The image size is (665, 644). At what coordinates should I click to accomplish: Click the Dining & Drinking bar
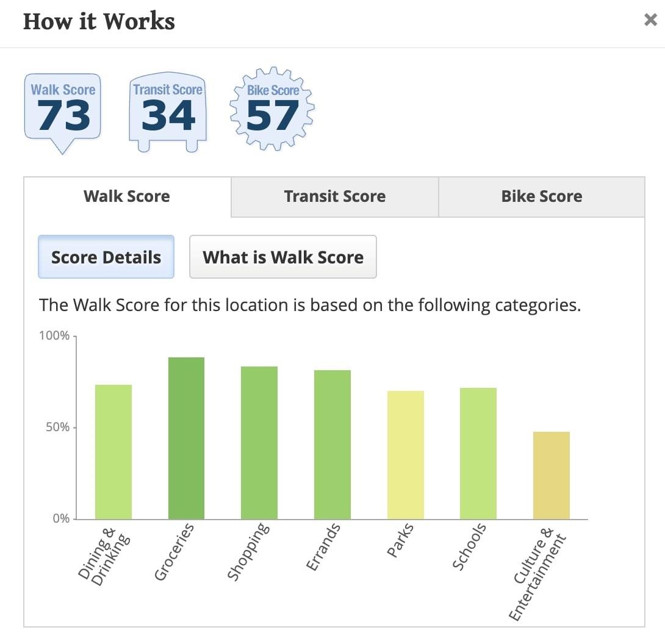coord(113,452)
